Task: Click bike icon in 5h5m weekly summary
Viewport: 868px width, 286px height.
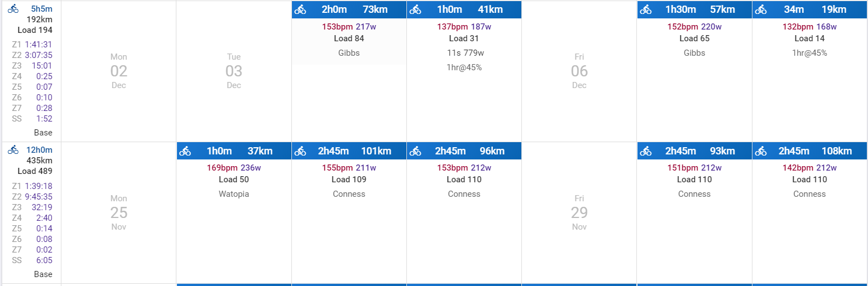Action: 13,9
